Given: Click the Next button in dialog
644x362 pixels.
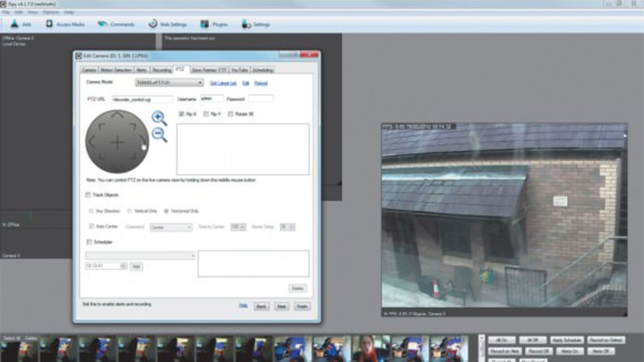Looking at the screenshot, I should [x=281, y=306].
